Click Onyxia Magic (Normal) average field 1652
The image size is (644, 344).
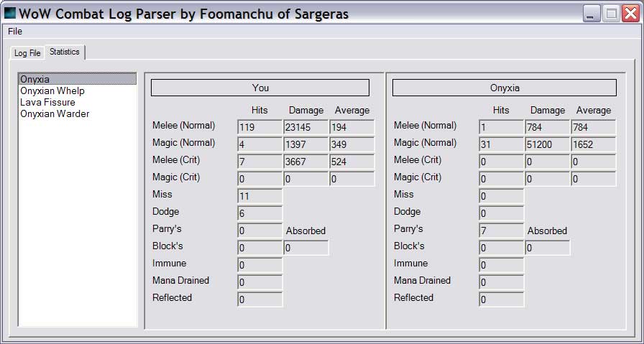pos(594,144)
